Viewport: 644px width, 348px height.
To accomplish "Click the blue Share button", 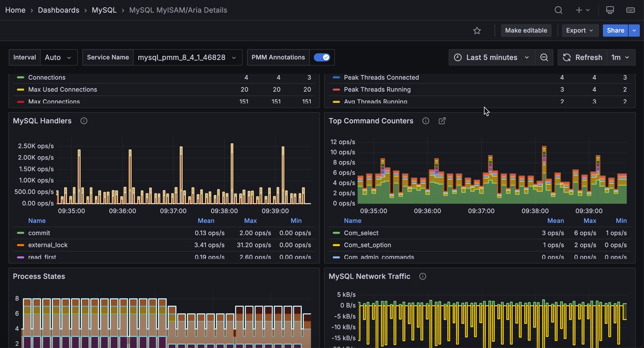I will (615, 31).
